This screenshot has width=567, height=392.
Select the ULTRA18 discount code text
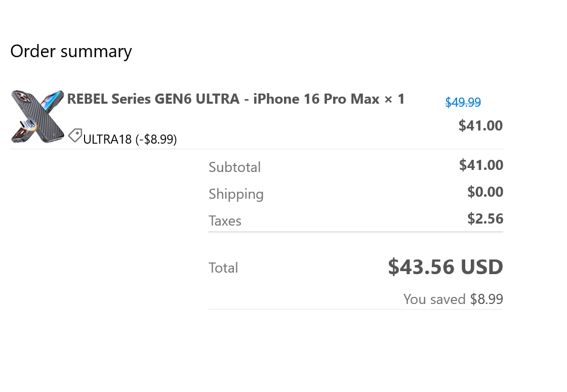point(107,140)
